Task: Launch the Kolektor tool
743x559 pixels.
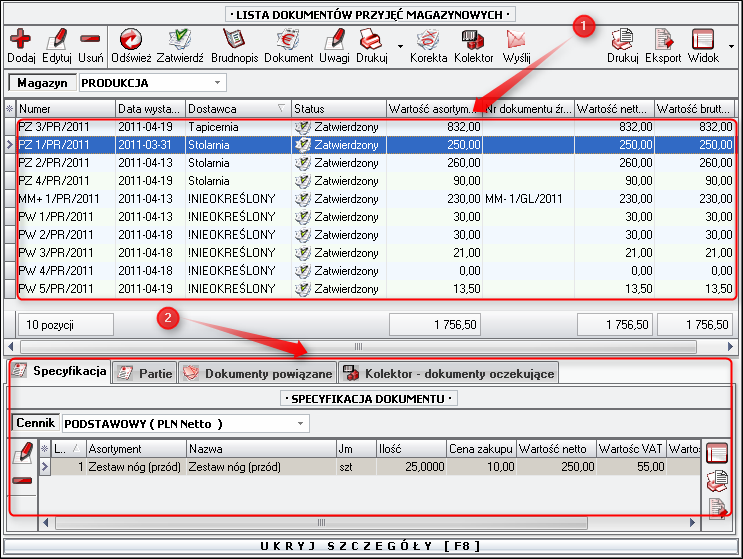Action: point(473,45)
